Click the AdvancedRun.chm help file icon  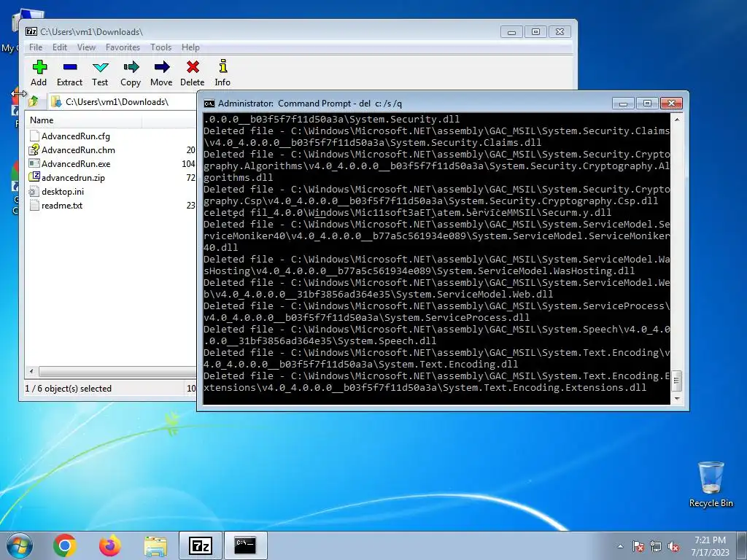click(34, 149)
